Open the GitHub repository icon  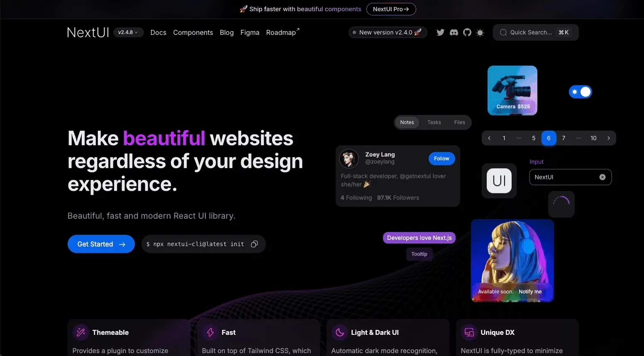(x=467, y=32)
